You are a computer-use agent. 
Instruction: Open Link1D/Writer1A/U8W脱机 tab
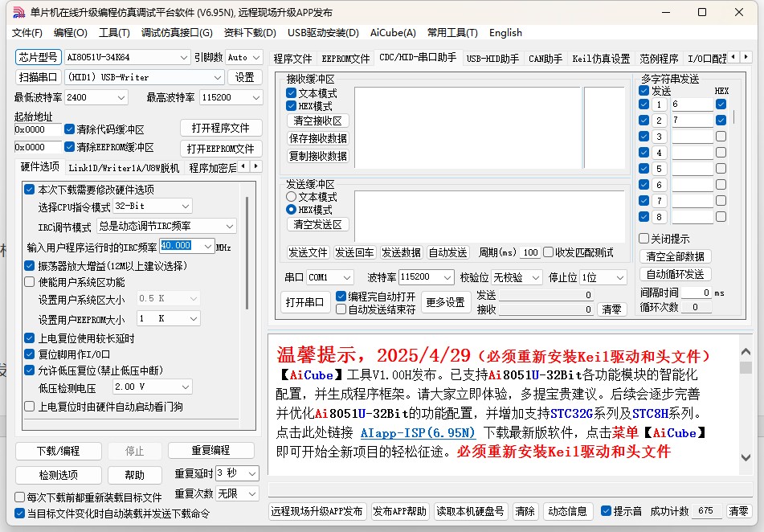pos(124,168)
